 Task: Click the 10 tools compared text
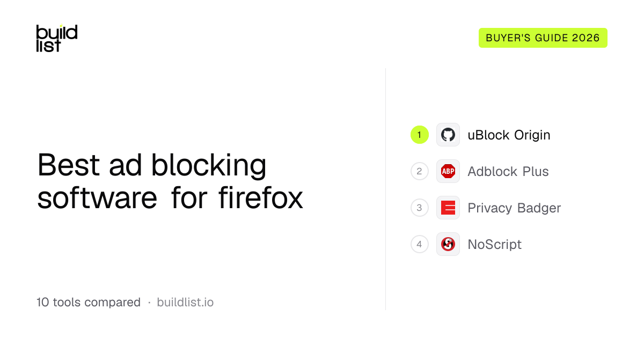(89, 303)
